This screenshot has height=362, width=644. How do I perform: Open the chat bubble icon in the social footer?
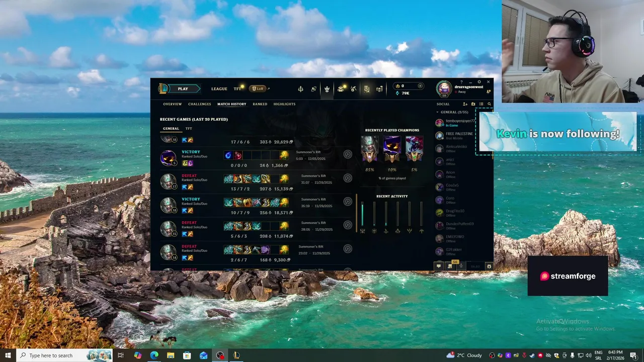tap(439, 266)
